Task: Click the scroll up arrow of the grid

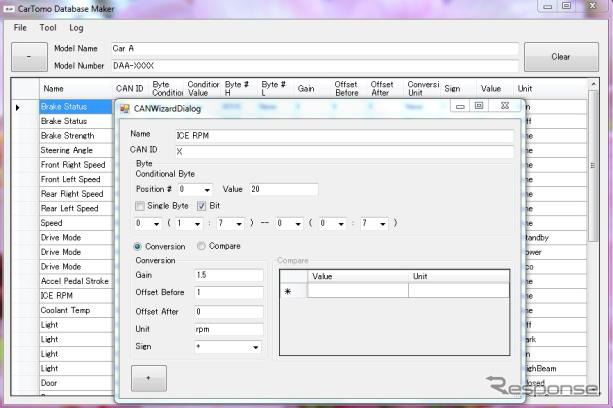Action: (593, 84)
